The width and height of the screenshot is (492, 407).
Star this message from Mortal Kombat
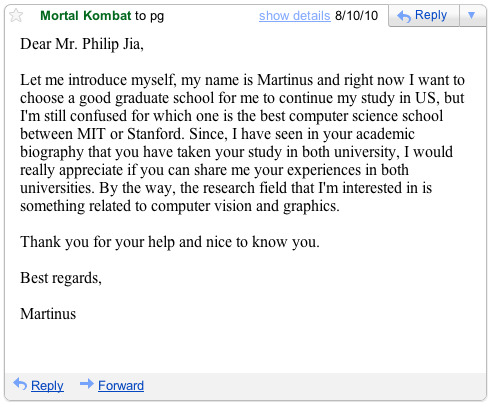[16, 15]
